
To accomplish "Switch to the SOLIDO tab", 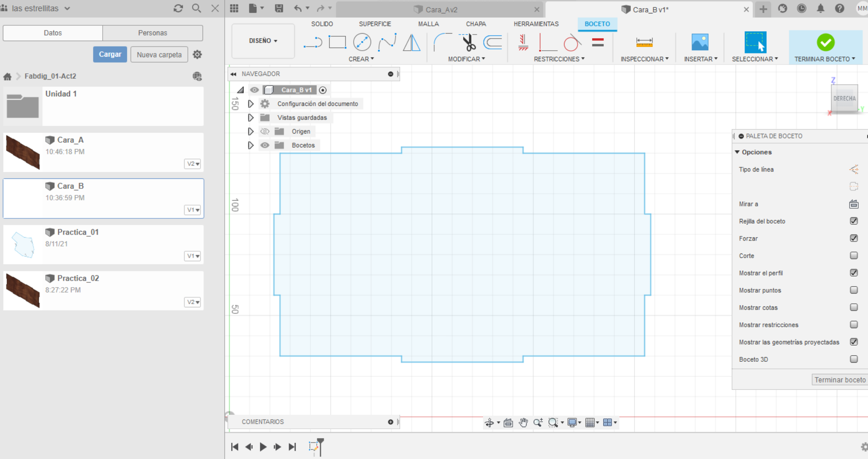I will 322,24.
